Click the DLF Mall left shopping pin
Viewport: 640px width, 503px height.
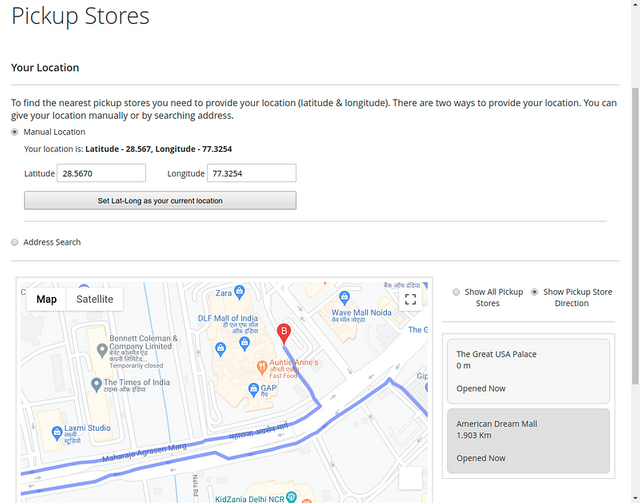(220, 349)
